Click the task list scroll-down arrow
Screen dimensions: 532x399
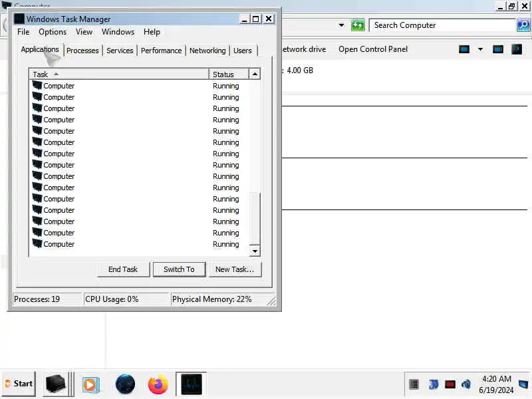(x=255, y=251)
